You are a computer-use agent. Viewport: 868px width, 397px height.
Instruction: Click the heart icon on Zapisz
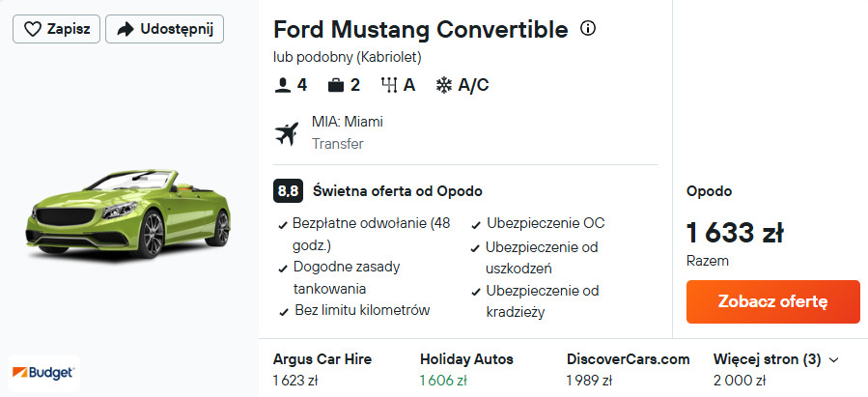(32, 29)
